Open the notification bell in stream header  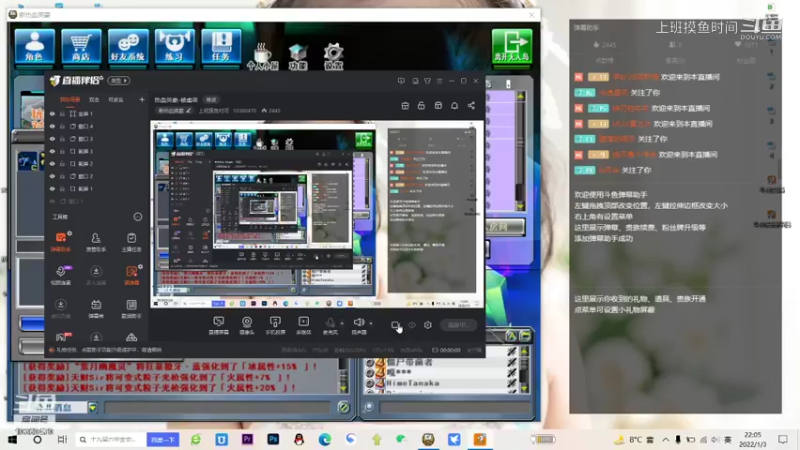click(x=455, y=106)
